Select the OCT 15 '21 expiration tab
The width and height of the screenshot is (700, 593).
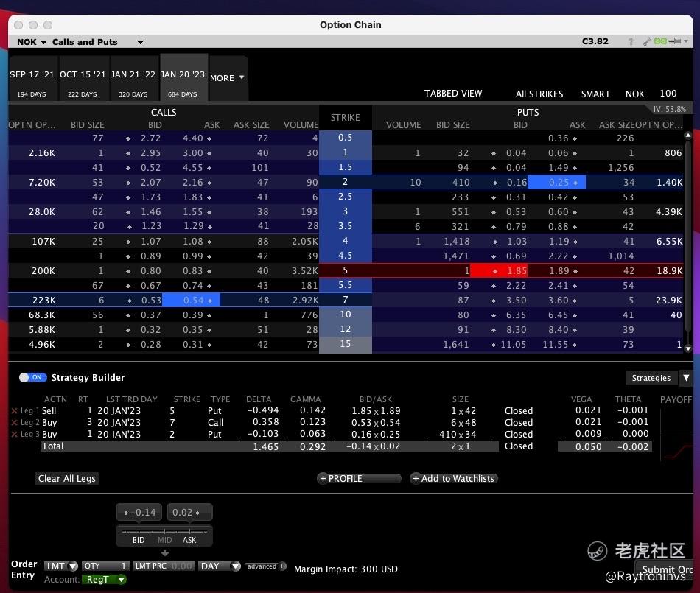tap(83, 78)
